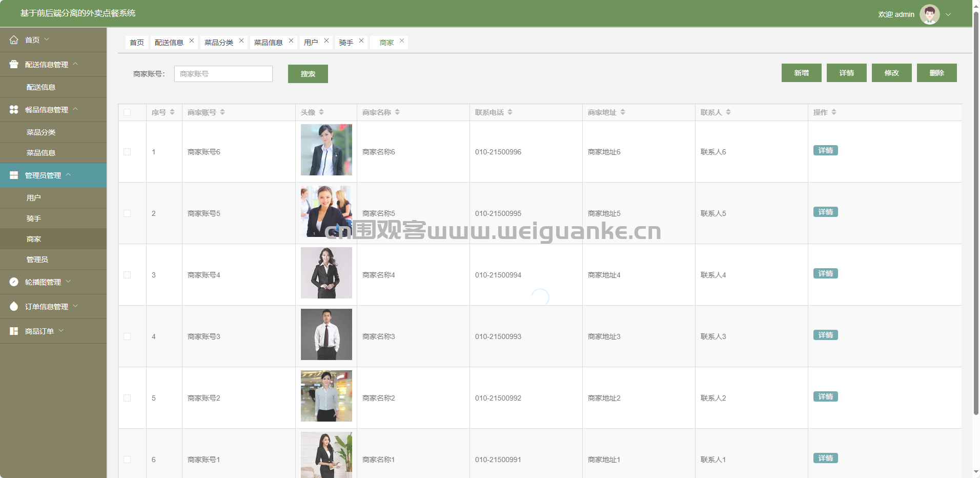Click the four-dot icon beside 餐品信息管理

(14, 110)
